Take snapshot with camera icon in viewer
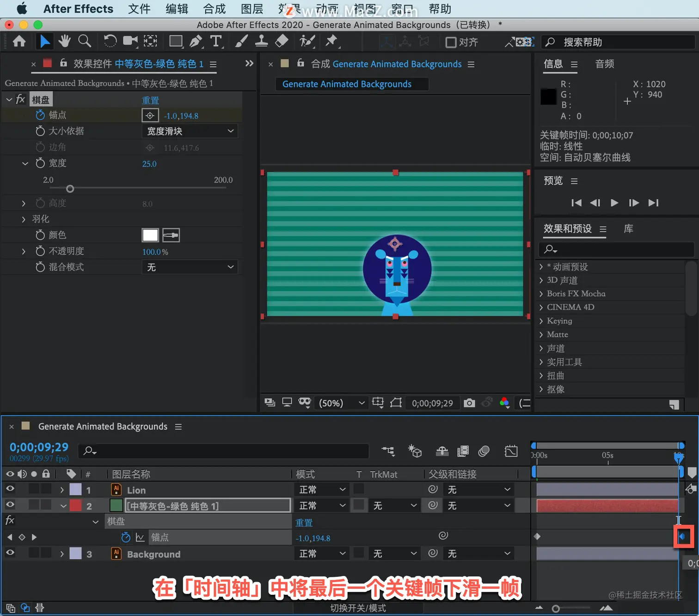 (469, 403)
